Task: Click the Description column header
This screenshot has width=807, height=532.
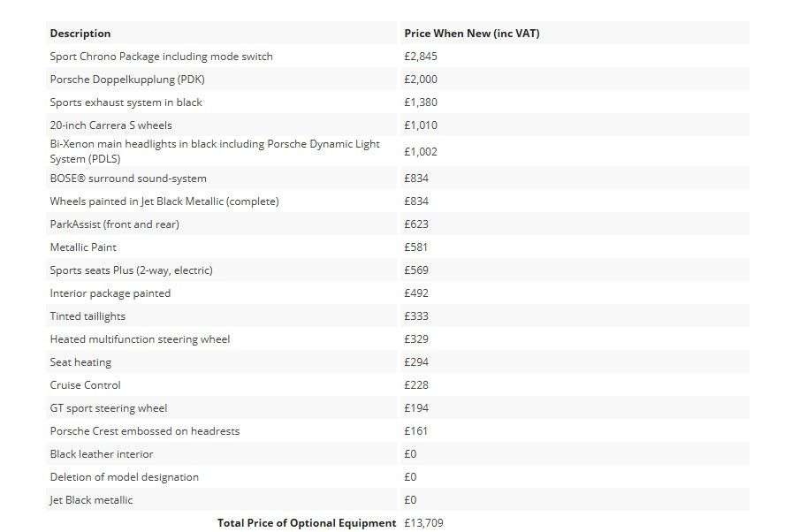Action: [80, 34]
